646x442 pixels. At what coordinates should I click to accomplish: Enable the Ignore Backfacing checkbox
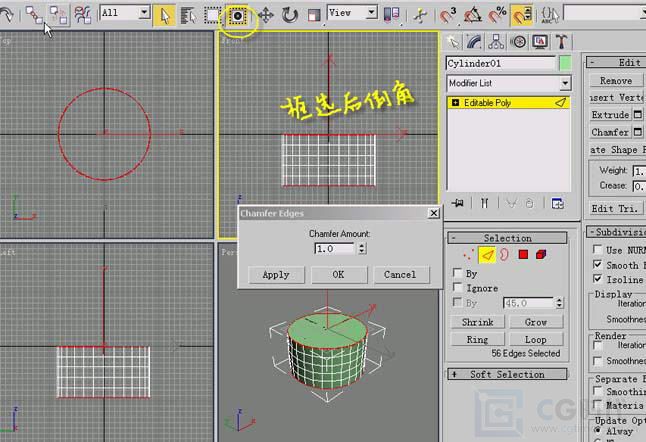click(x=457, y=288)
